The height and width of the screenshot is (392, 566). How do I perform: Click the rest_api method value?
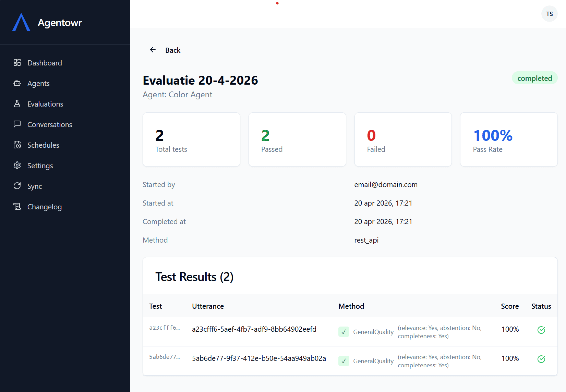pos(366,240)
